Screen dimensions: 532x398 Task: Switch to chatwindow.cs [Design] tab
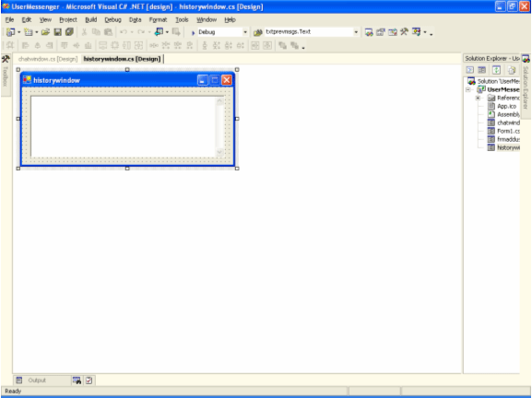tap(48, 59)
